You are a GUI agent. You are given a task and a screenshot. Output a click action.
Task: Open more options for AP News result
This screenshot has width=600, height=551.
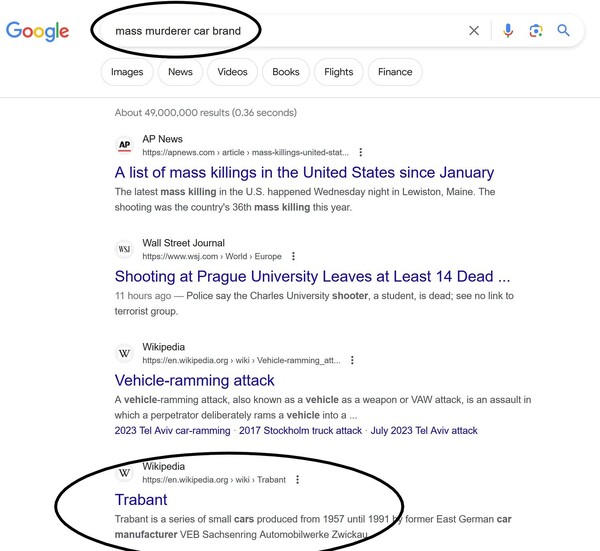[x=360, y=153]
